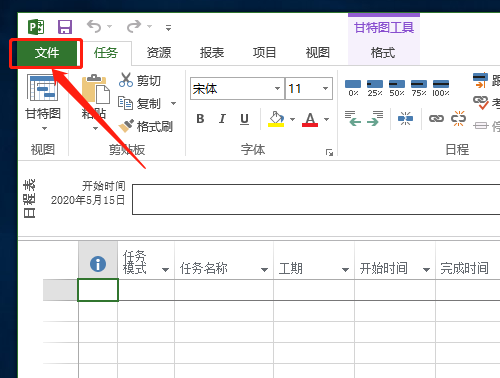Switch to the 任务 tab
Image resolution: width=500 pixels, height=378 pixels.
[106, 53]
